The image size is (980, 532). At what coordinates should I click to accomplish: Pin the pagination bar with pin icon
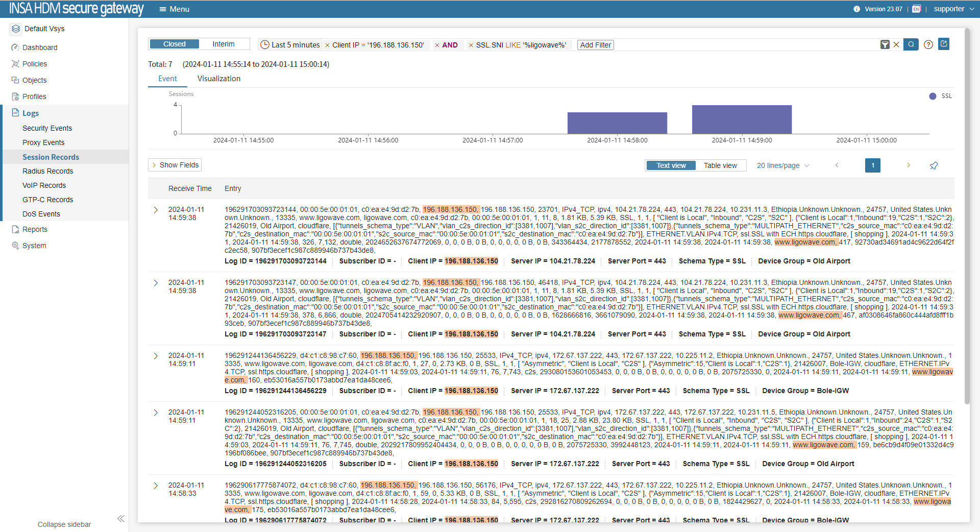pyautogui.click(x=934, y=165)
